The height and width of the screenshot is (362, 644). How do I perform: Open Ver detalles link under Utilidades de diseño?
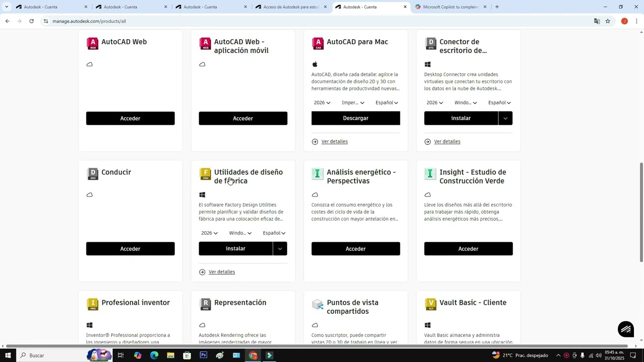pyautogui.click(x=222, y=272)
